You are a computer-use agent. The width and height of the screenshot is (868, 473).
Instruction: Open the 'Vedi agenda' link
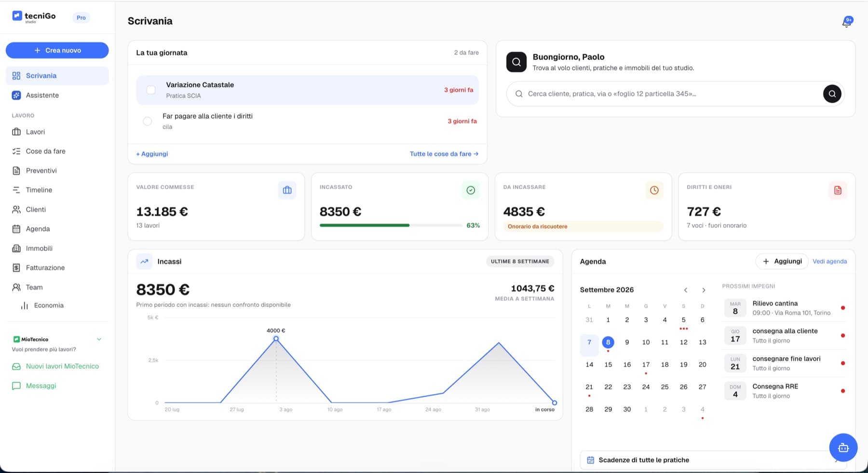click(x=830, y=261)
